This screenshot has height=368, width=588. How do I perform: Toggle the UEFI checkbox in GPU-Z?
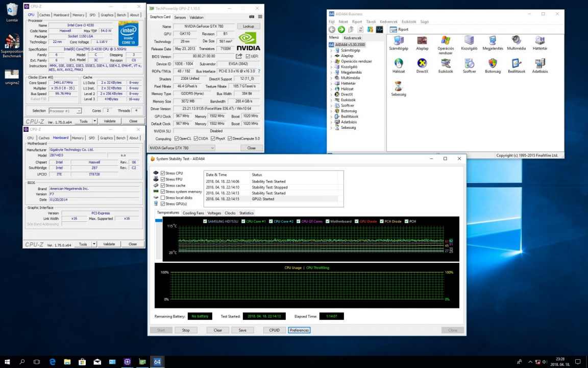point(248,56)
